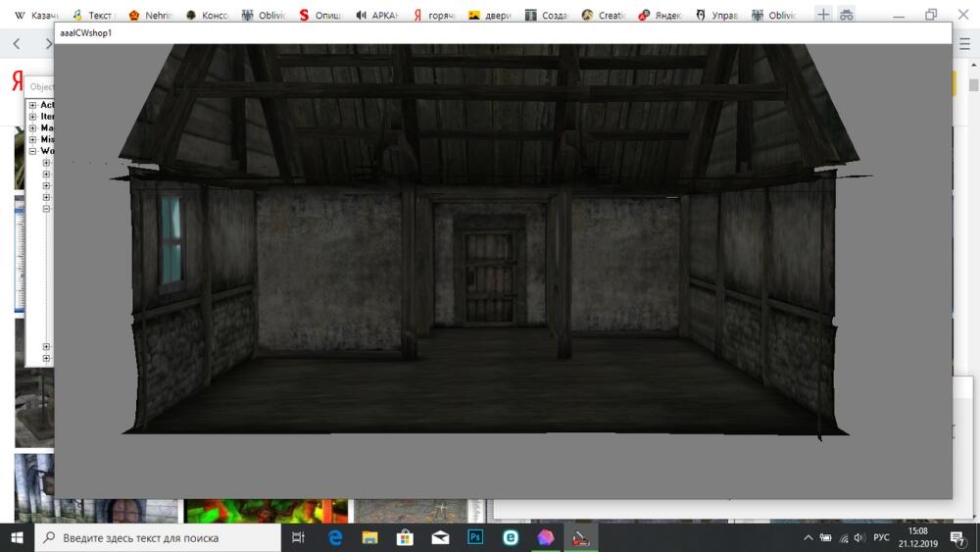Go back with browser back arrow
The width and height of the screenshot is (980, 552).
tap(17, 43)
